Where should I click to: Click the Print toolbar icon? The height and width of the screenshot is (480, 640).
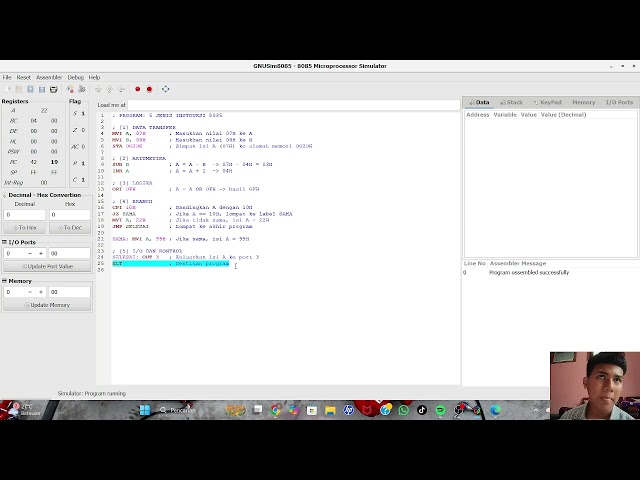(53, 89)
